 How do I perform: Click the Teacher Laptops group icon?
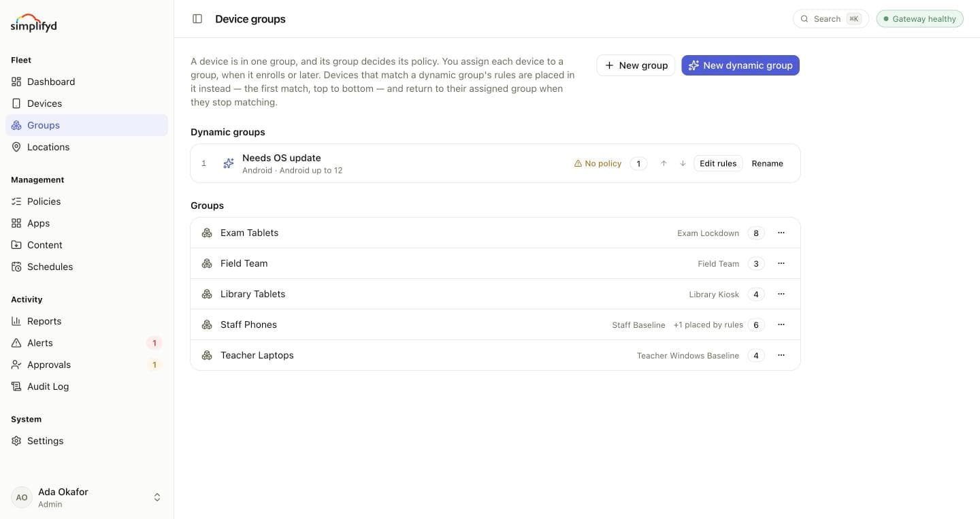click(207, 355)
